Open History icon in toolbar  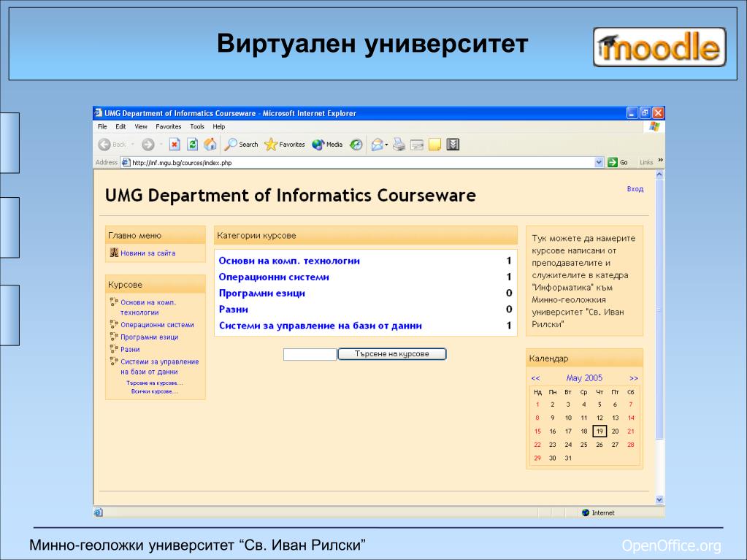356,145
